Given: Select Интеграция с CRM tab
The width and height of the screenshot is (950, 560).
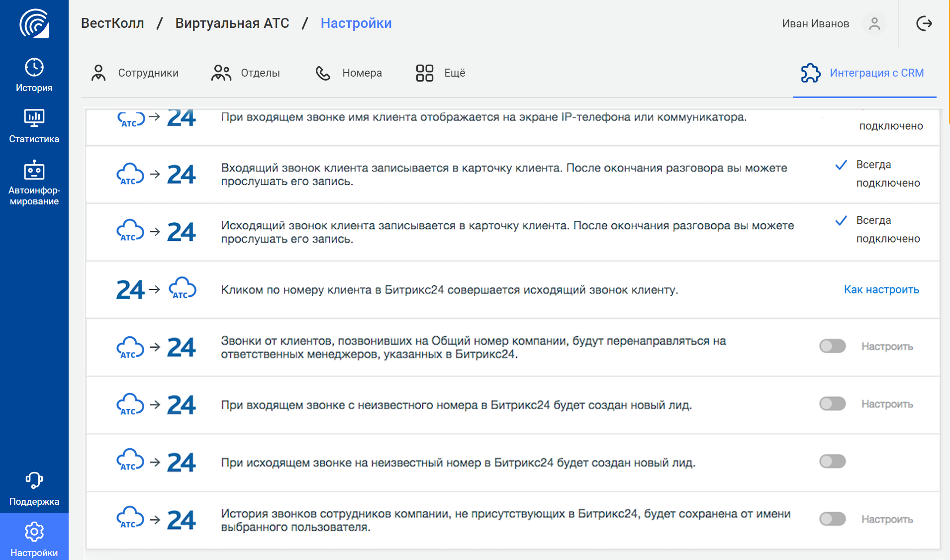Looking at the screenshot, I should click(864, 73).
